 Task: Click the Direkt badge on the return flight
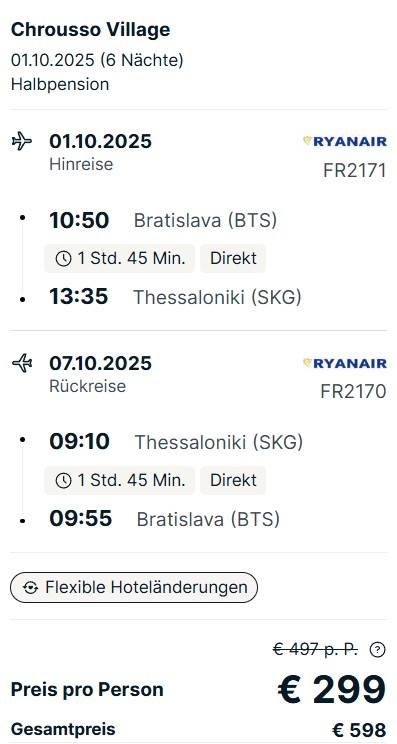point(233,481)
